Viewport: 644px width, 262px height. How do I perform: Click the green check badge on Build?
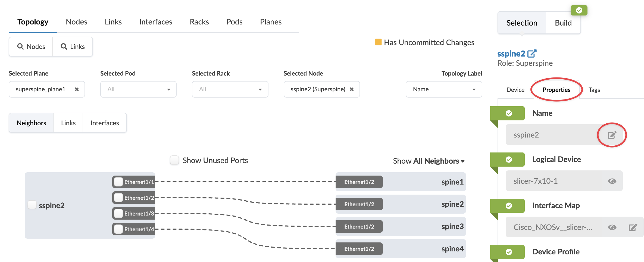click(579, 10)
